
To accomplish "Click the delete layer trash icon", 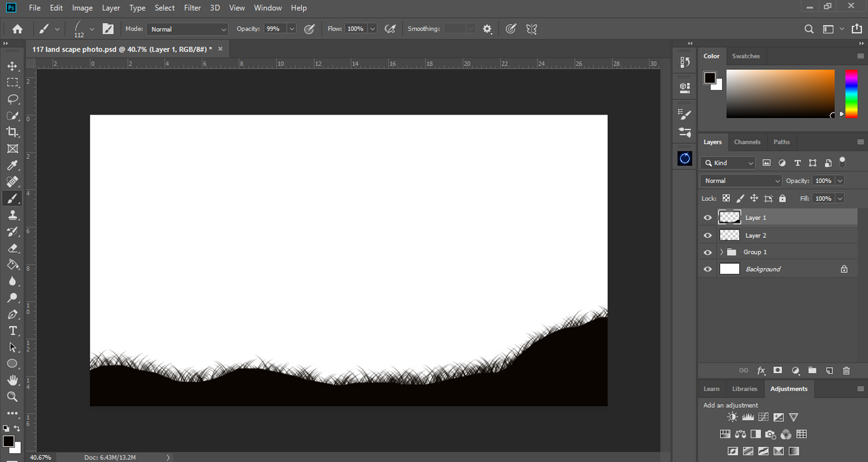I will pyautogui.click(x=846, y=370).
